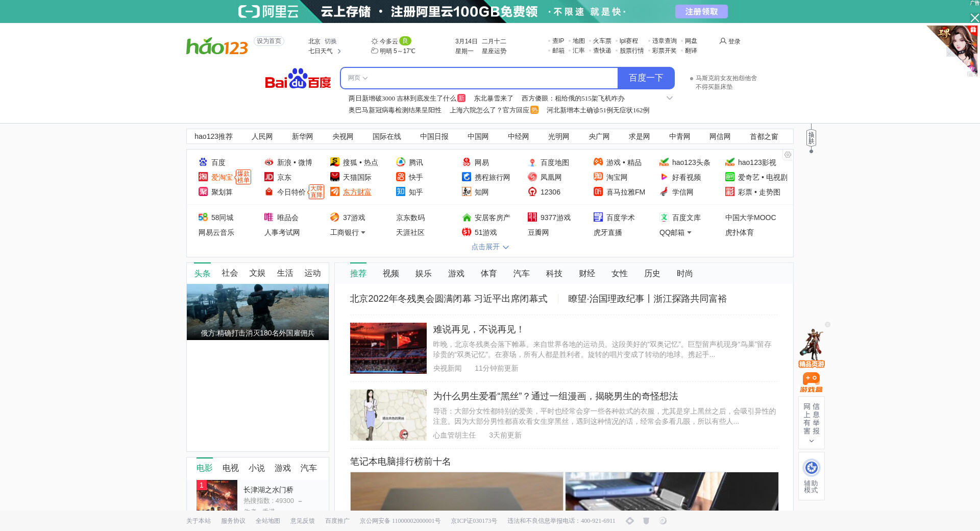Expand more sites with 点击展开
Screen dimensions: 980x531
click(x=489, y=247)
